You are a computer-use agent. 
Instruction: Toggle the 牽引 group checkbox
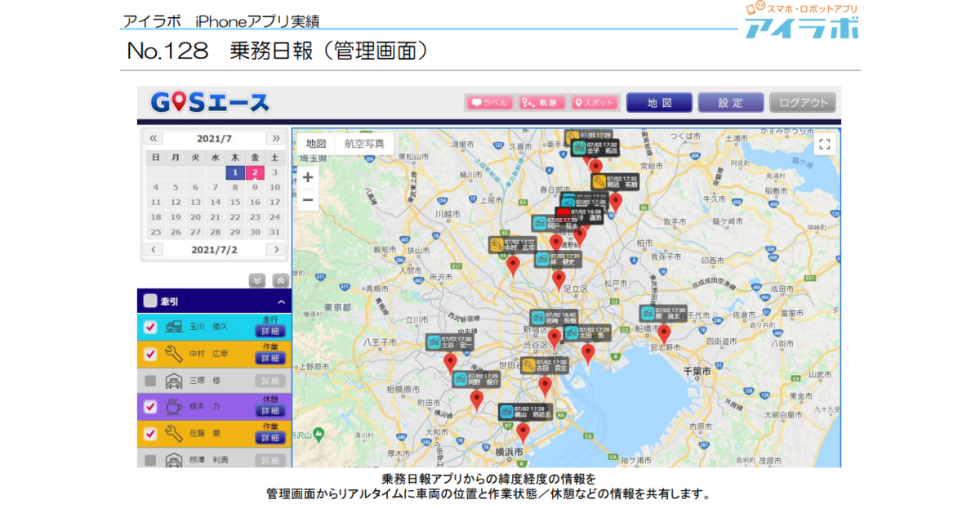click(150, 301)
